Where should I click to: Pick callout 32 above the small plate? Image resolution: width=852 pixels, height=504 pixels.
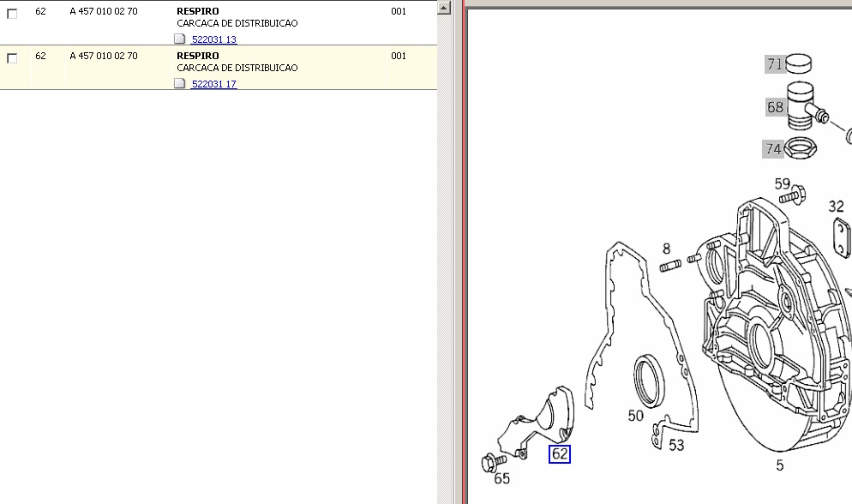pos(836,206)
